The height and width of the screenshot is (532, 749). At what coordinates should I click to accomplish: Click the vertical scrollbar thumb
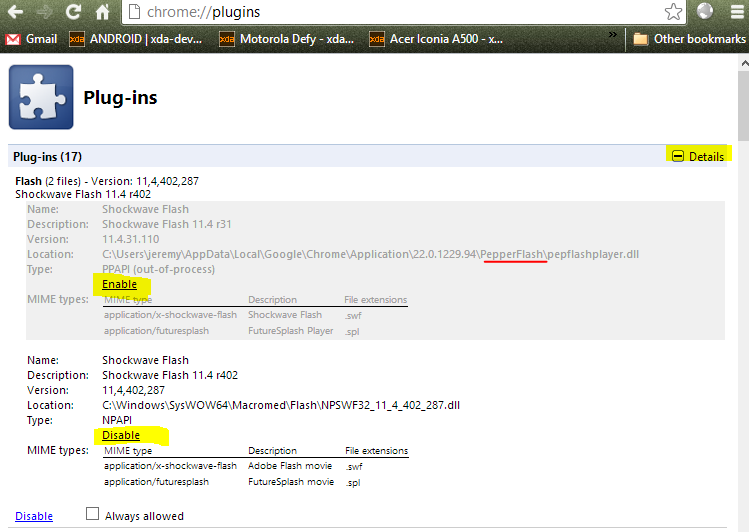(743, 106)
